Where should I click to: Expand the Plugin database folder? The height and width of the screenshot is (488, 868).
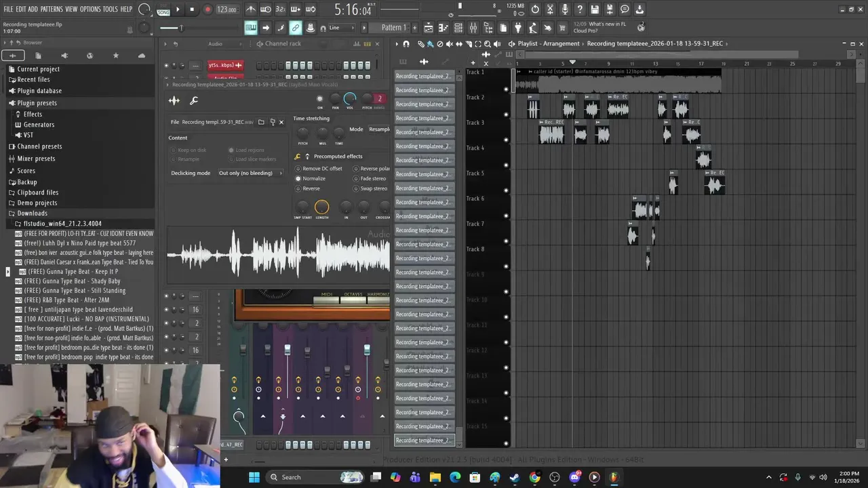pos(39,91)
